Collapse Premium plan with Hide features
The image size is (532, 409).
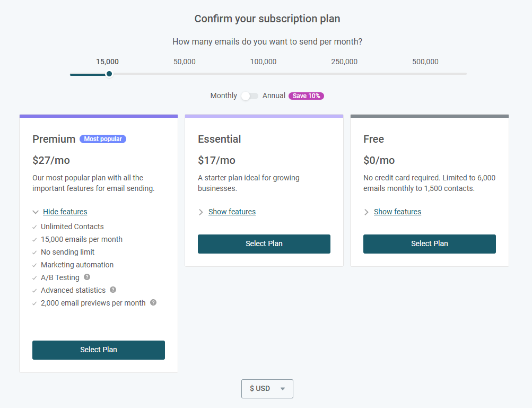pyautogui.click(x=65, y=212)
